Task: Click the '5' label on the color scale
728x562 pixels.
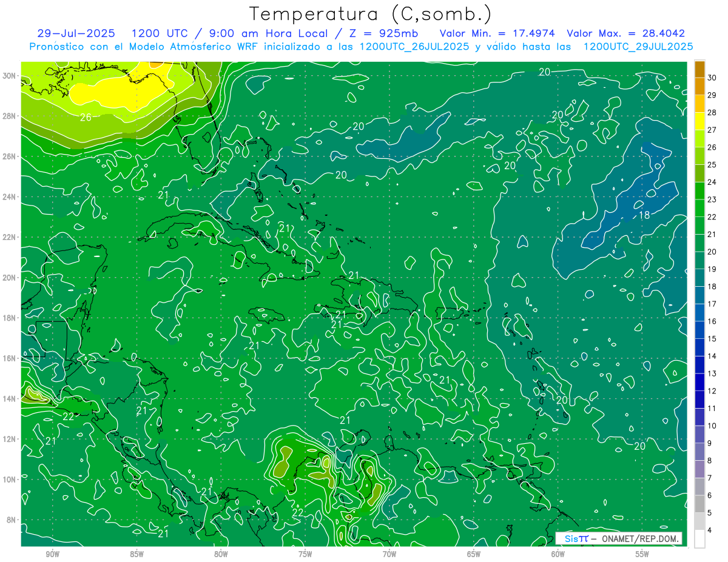Action: pyautogui.click(x=710, y=513)
